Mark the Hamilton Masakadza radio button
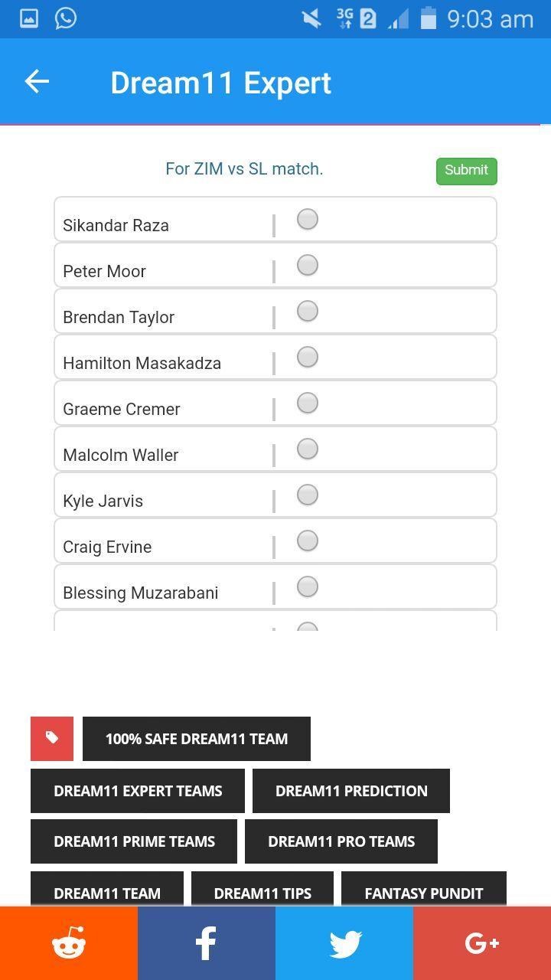 tap(308, 357)
